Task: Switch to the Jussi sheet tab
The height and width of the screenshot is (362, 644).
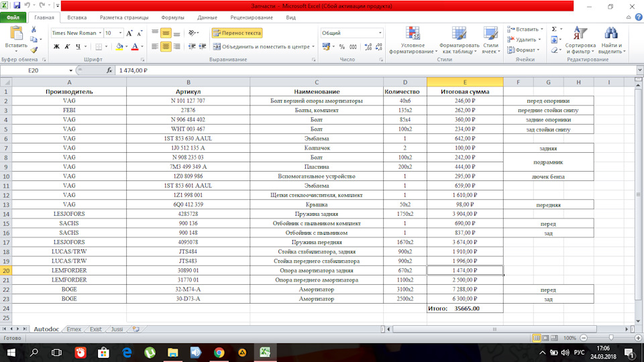Action: point(117,329)
